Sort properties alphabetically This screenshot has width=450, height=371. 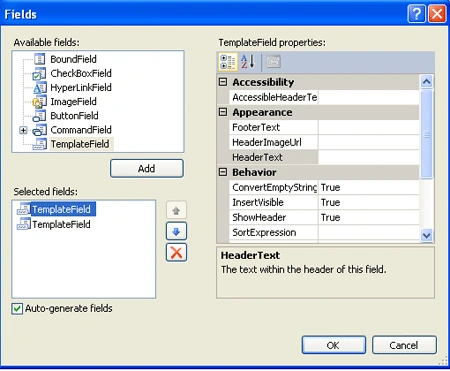point(248,62)
